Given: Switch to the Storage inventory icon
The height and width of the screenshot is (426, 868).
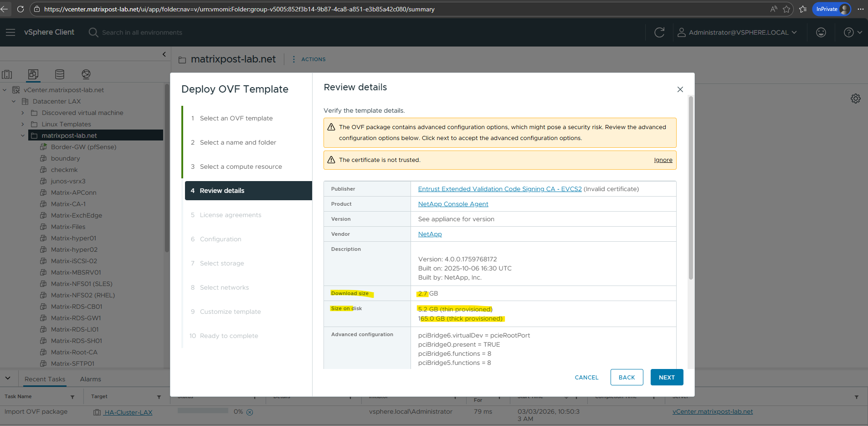Looking at the screenshot, I should [60, 74].
